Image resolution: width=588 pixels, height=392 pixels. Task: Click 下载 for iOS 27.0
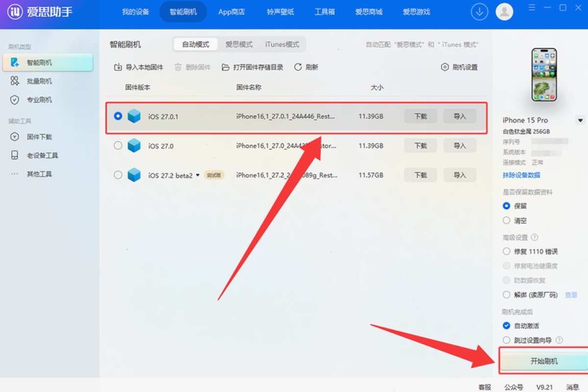[x=420, y=145]
